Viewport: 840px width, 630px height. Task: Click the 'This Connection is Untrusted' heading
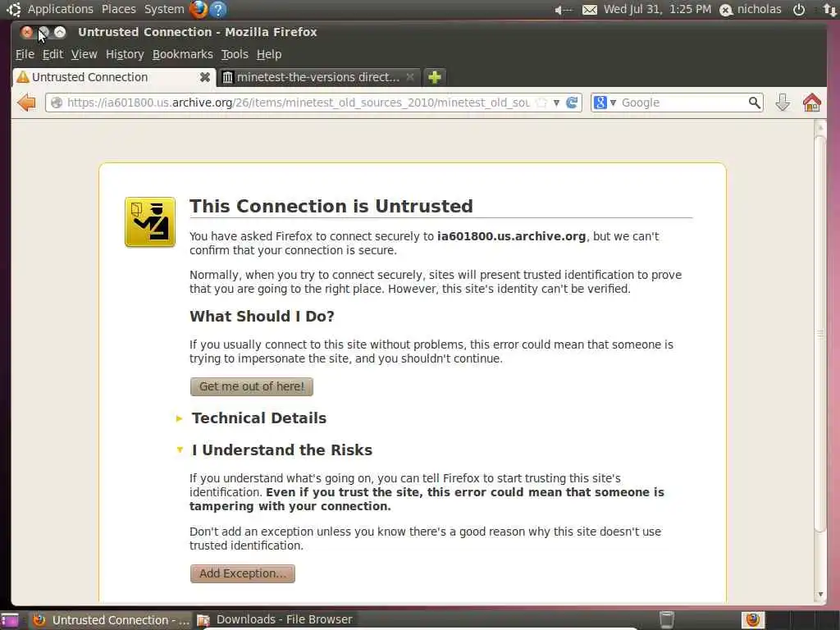click(331, 206)
